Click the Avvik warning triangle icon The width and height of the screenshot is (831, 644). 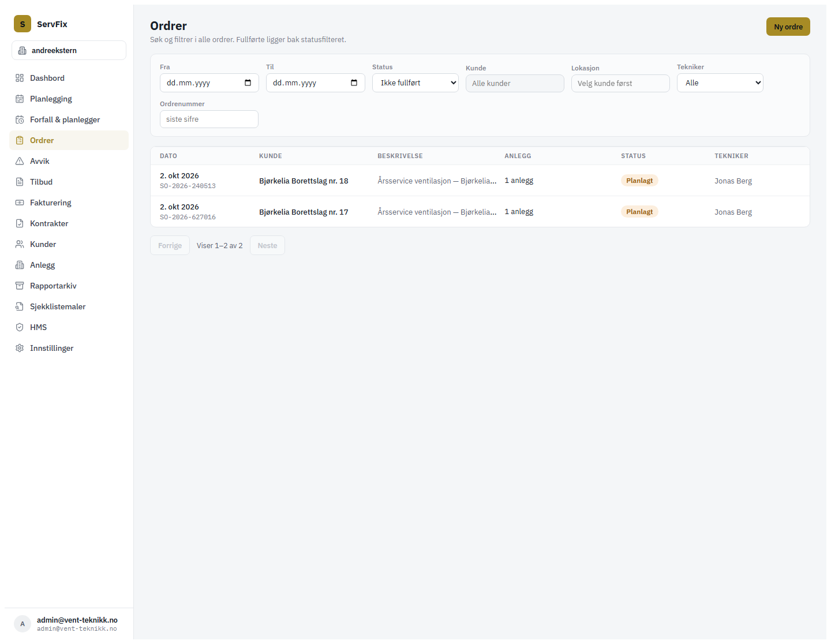[20, 161]
